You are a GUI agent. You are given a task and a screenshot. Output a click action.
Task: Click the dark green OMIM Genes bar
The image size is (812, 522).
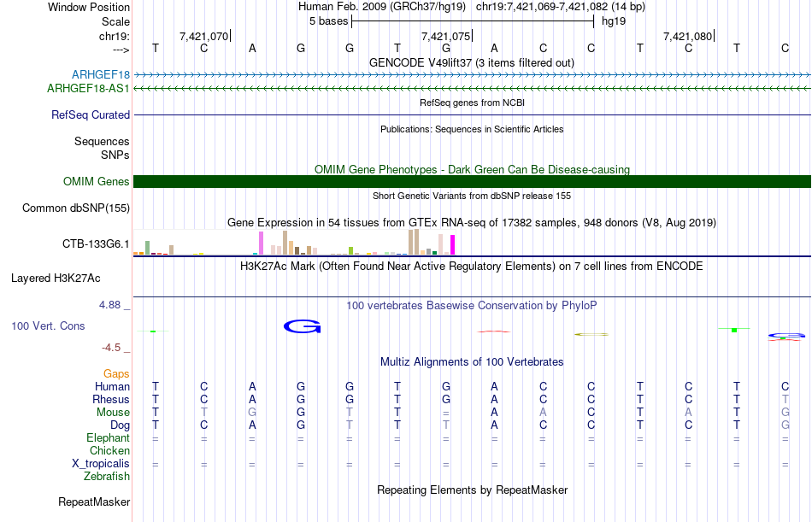[x=472, y=182]
